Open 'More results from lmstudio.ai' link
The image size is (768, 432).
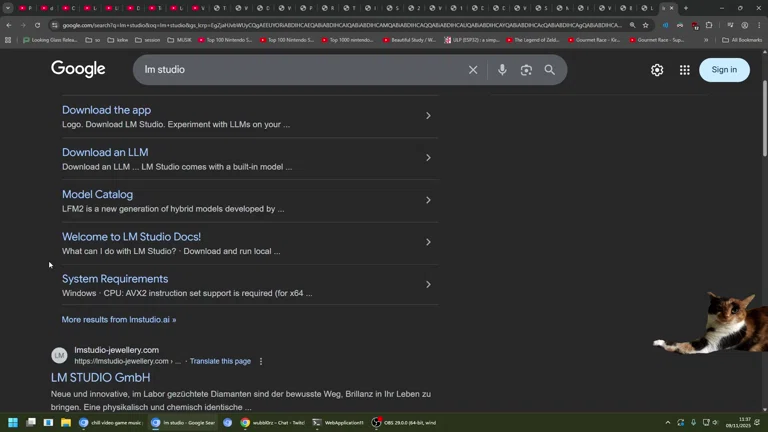[119, 320]
